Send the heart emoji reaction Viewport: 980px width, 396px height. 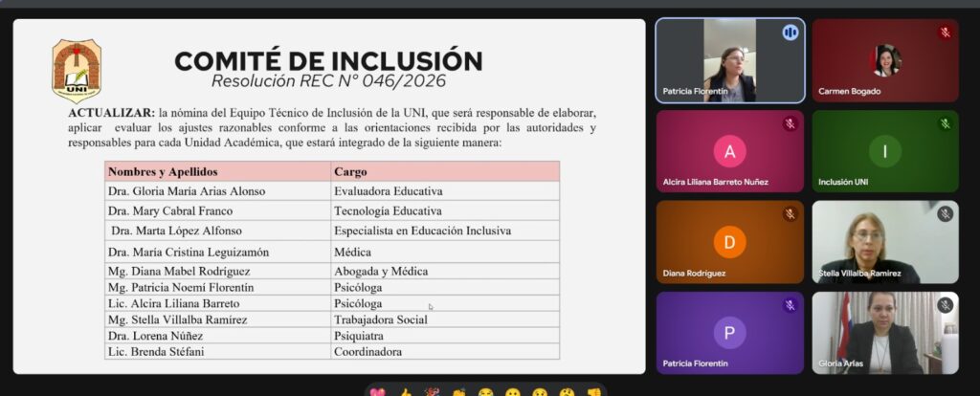pos(378,392)
